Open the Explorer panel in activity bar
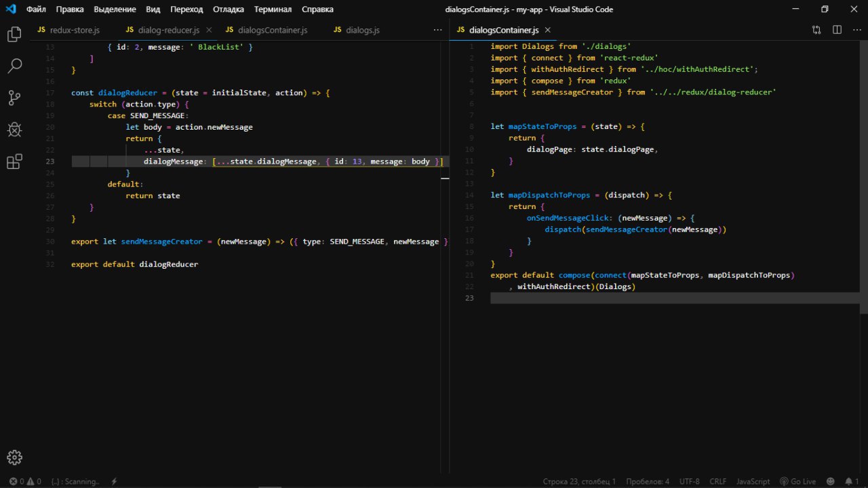 14,35
